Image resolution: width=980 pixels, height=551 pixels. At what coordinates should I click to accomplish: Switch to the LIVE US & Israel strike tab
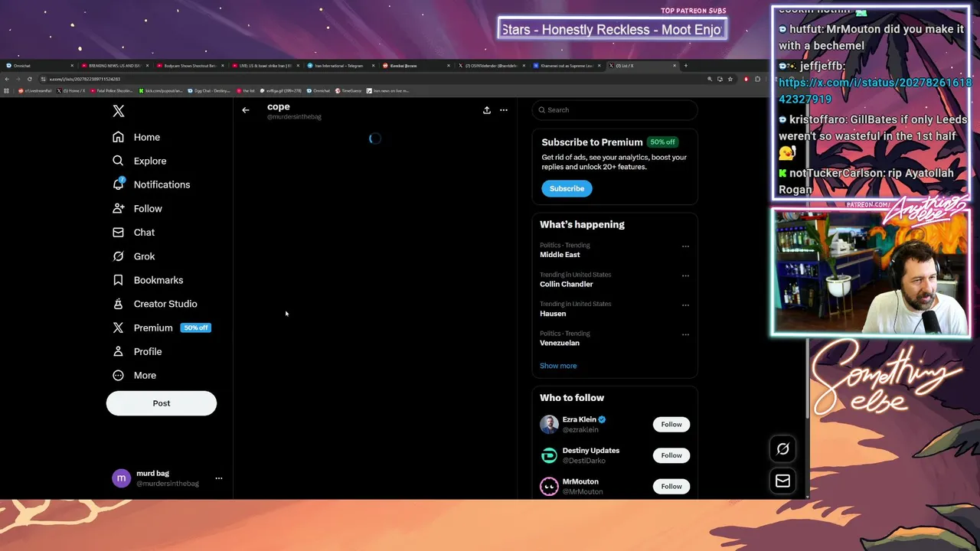pyautogui.click(x=264, y=66)
